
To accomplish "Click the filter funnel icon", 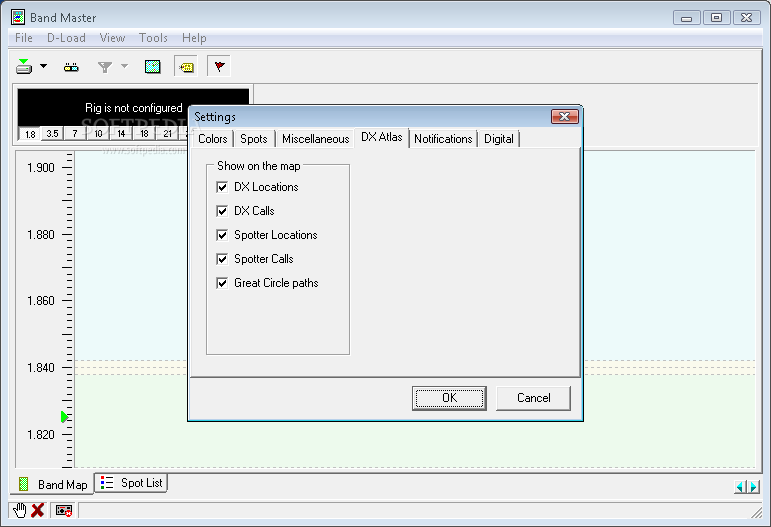I will click(105, 67).
